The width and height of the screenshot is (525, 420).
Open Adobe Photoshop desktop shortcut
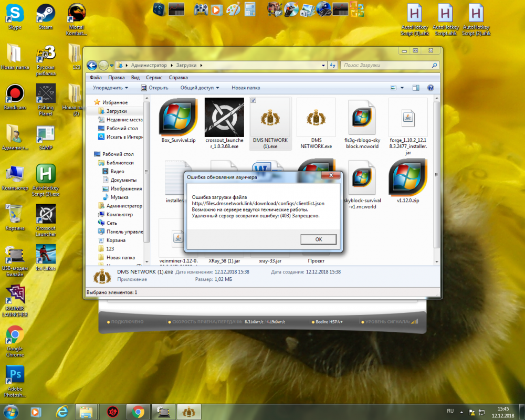[15, 376]
